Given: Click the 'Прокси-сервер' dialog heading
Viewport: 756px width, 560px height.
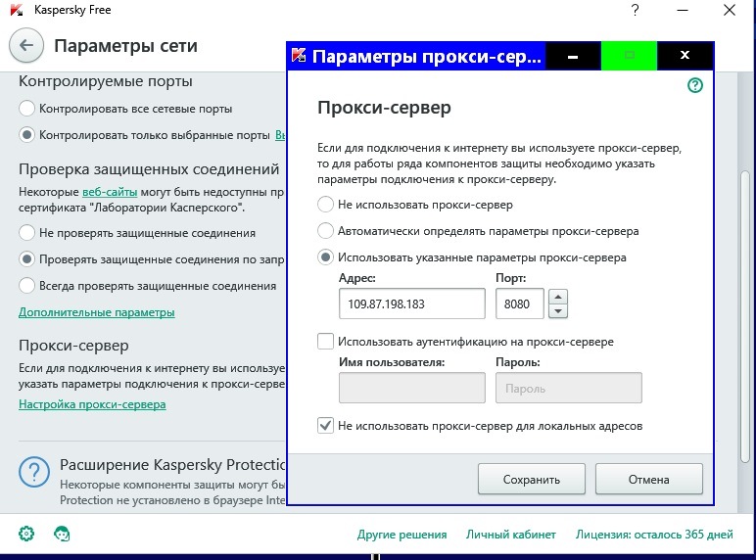Looking at the screenshot, I should [x=384, y=107].
